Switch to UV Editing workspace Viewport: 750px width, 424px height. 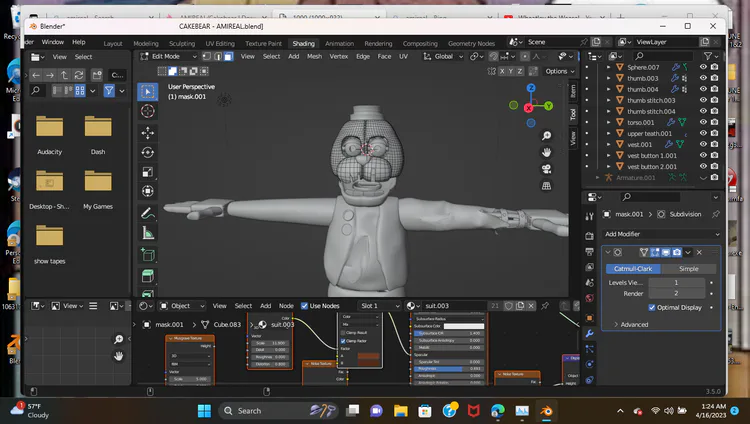[220, 44]
